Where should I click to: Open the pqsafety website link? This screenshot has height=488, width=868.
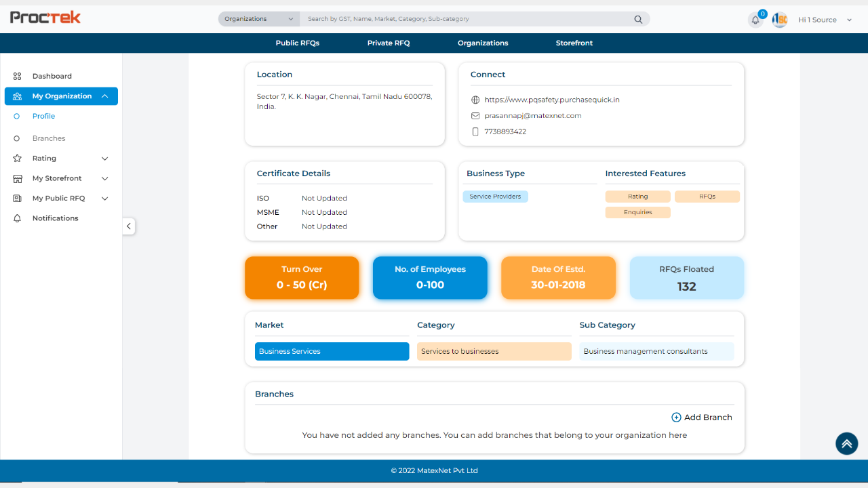(551, 100)
